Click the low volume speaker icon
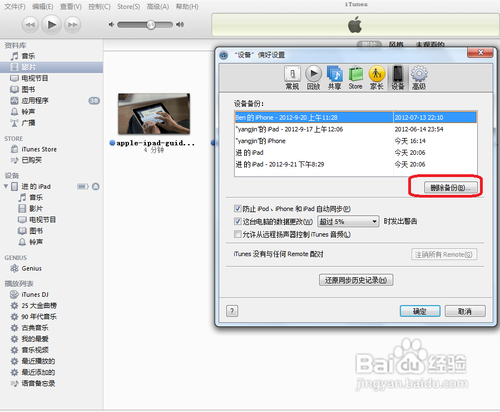The width and height of the screenshot is (500, 412). [x=111, y=24]
